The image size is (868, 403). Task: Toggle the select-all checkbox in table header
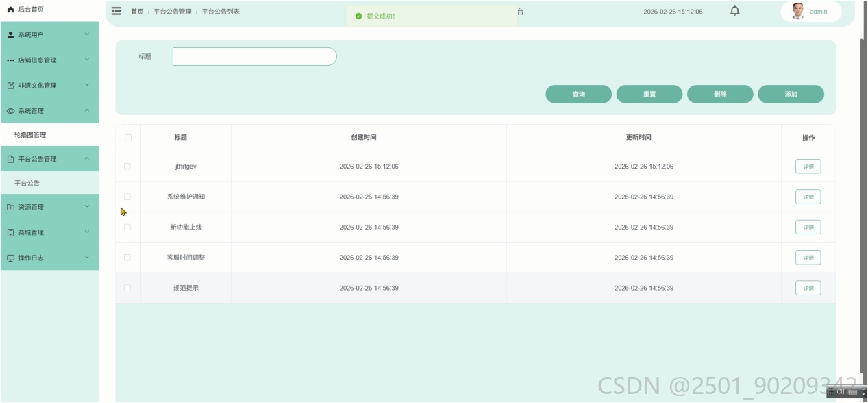point(127,138)
